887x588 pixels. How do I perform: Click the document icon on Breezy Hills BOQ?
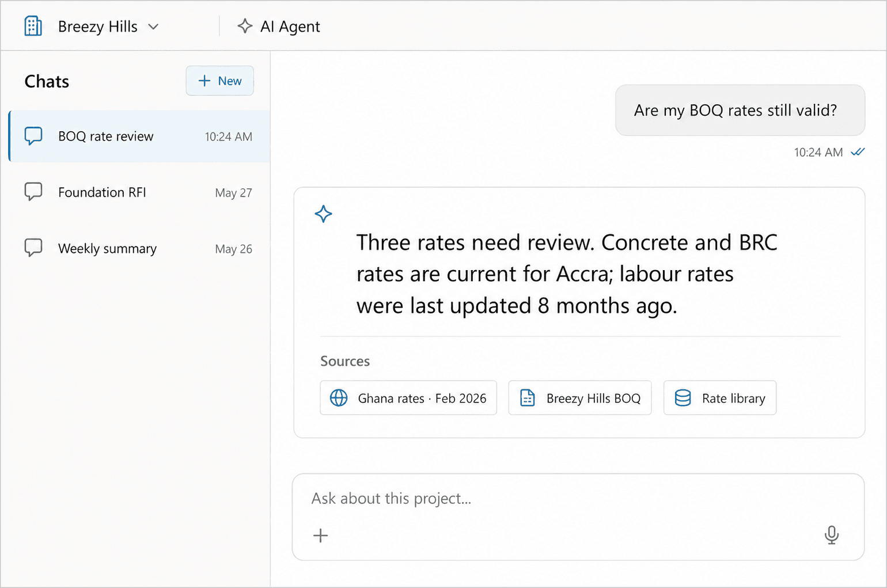(528, 398)
